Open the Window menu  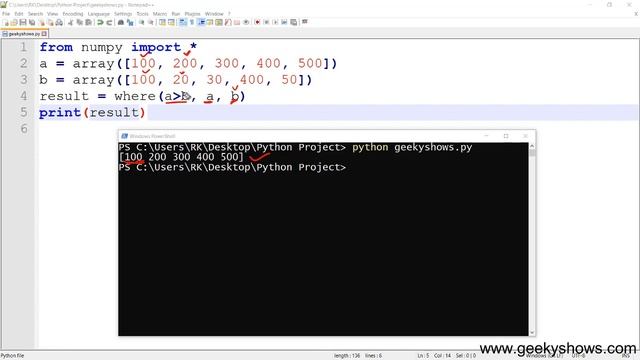(x=214, y=14)
